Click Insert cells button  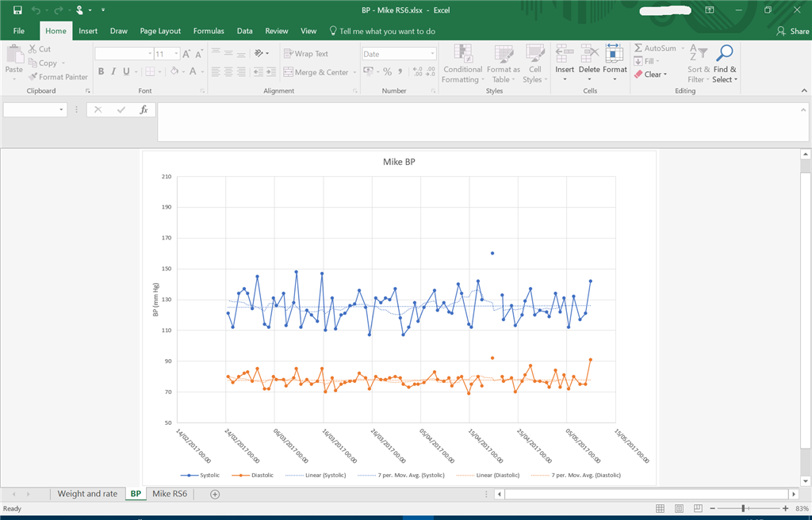(565, 63)
